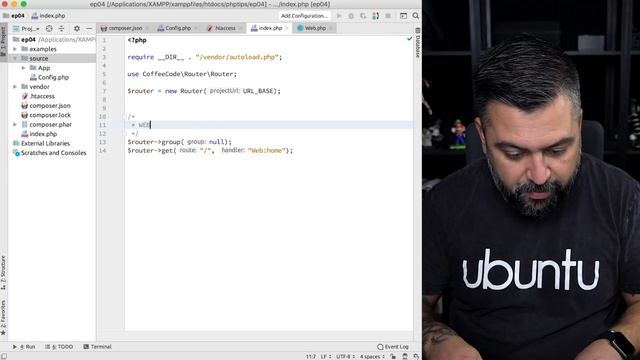Click URL_BASE constant in Router constructor
This screenshot has width=640, height=360.
pyautogui.click(x=258, y=91)
